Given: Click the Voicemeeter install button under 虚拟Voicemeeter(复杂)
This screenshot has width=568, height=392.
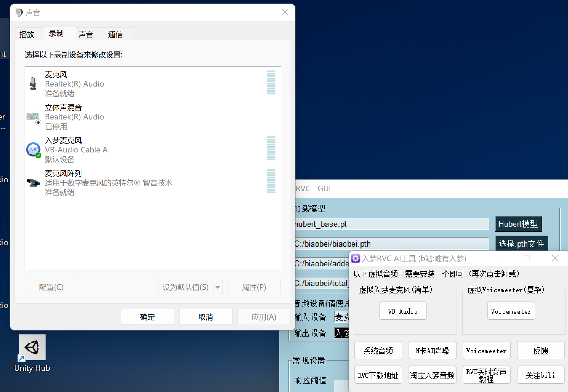Looking at the screenshot, I should pyautogui.click(x=511, y=311).
